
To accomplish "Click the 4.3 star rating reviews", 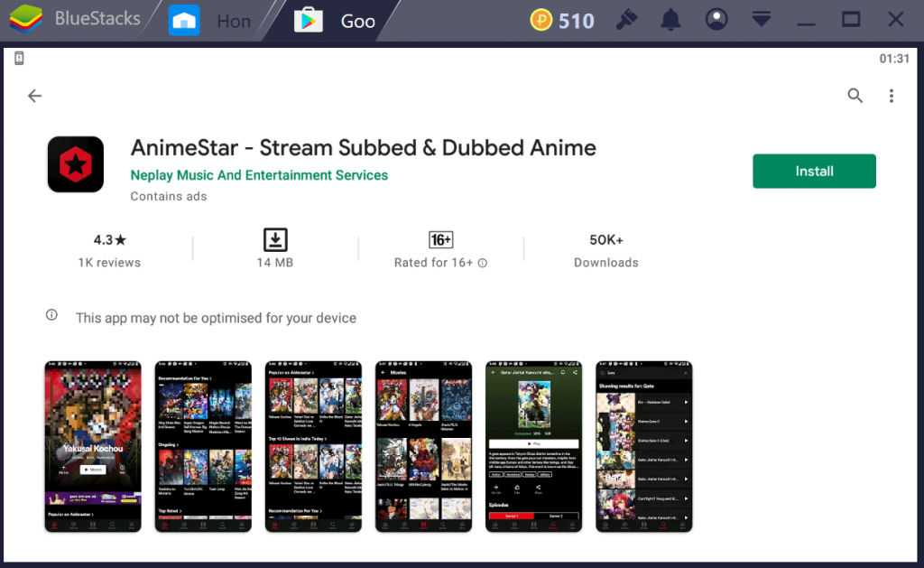I will coord(109,250).
